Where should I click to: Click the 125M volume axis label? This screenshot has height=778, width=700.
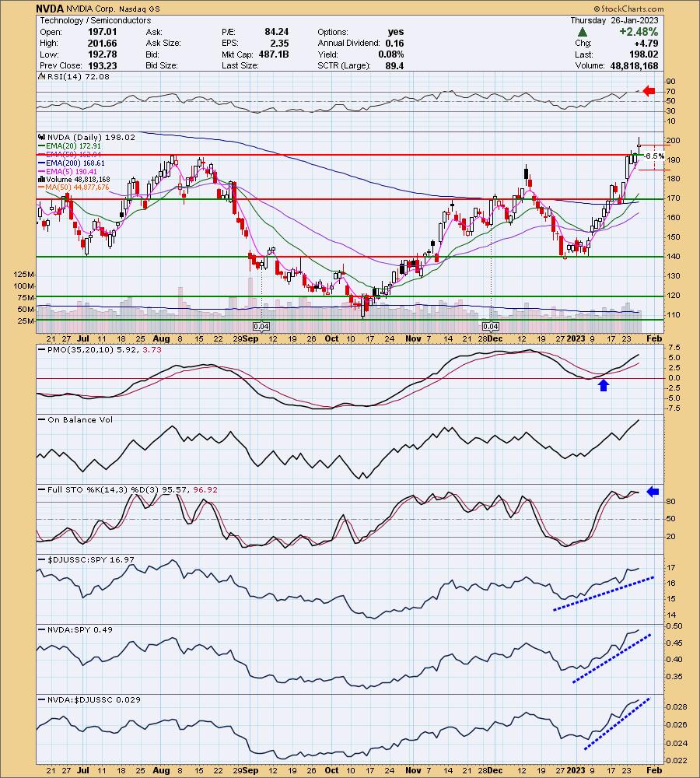(25, 275)
